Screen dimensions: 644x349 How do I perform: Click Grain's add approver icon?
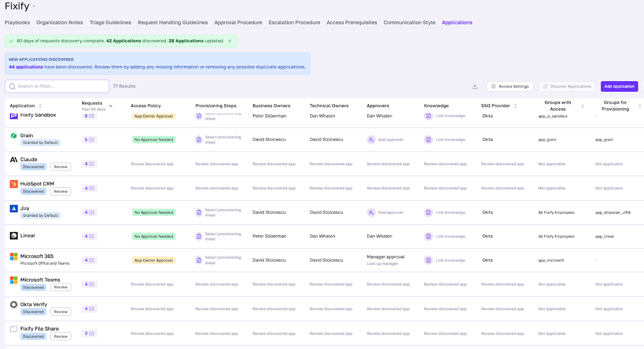pos(371,140)
